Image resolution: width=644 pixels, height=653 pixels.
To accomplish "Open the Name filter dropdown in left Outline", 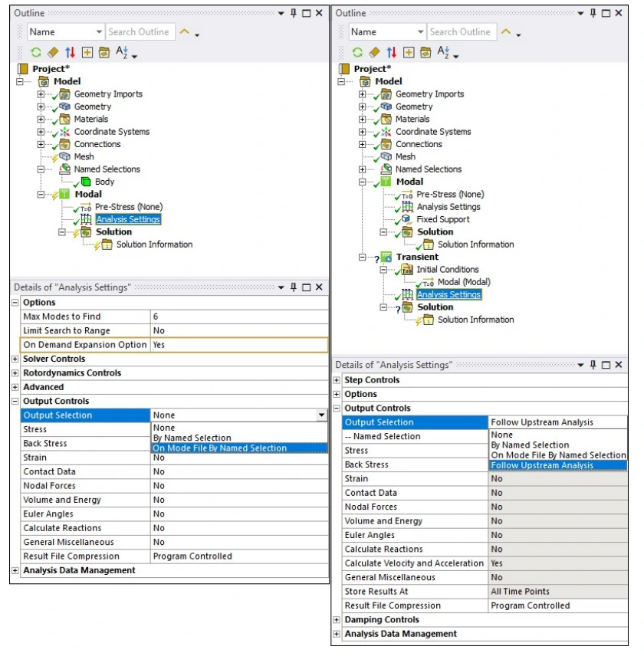I will tap(99, 32).
